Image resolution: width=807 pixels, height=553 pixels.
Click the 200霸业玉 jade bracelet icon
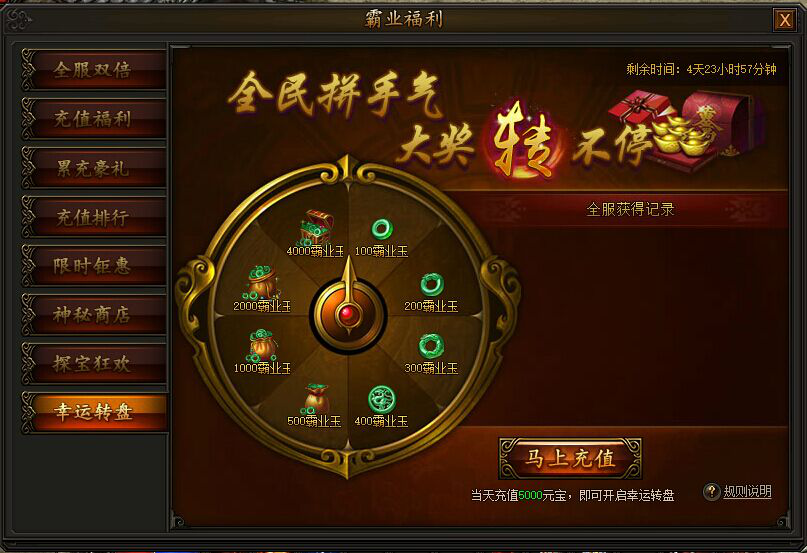432,284
